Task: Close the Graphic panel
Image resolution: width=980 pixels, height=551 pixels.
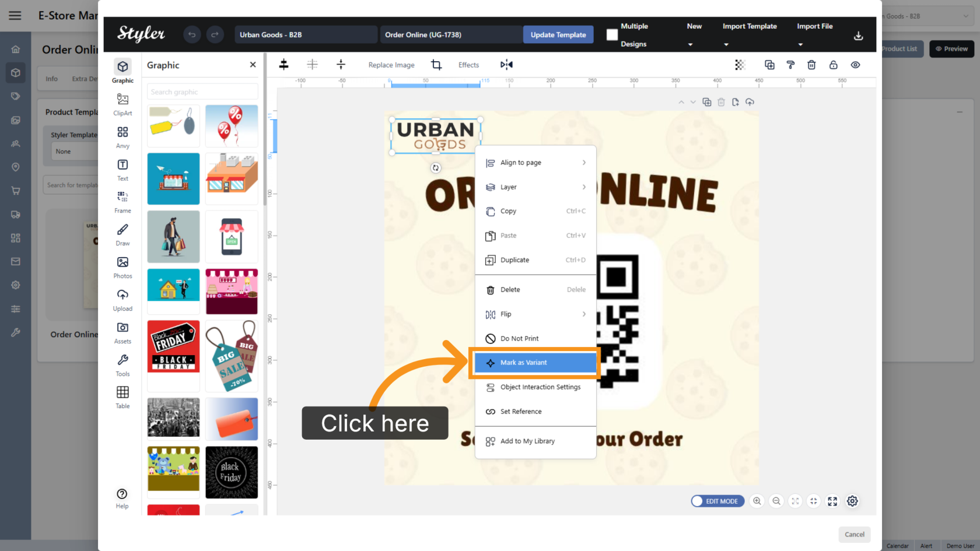Action: (x=253, y=65)
